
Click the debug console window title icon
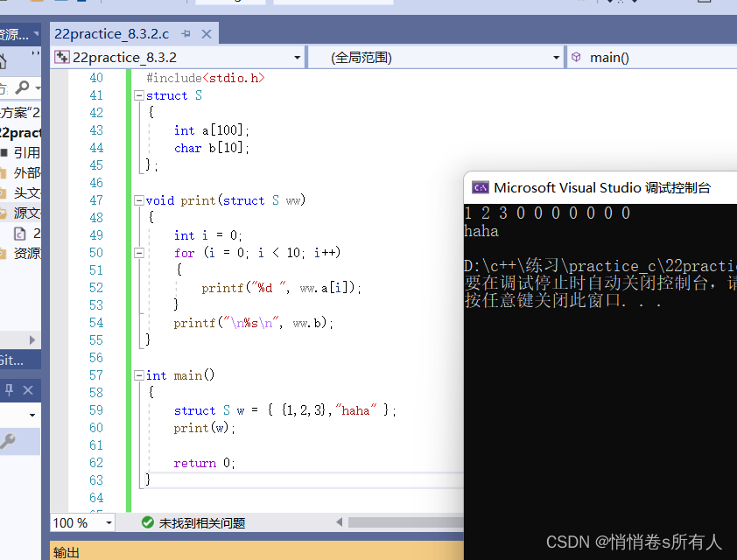[480, 187]
